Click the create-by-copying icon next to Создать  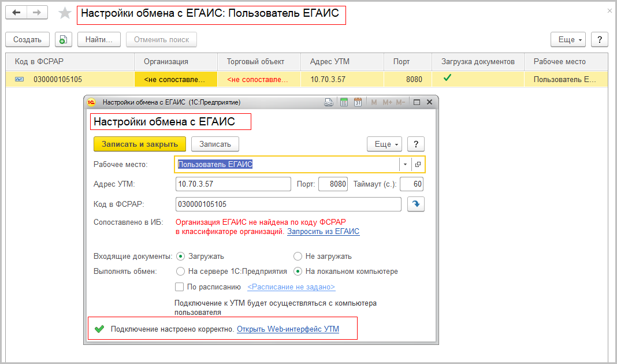coord(64,39)
